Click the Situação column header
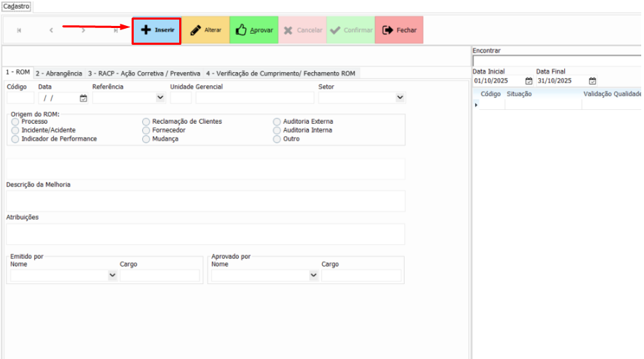The width and height of the screenshot is (644, 359). click(x=519, y=94)
